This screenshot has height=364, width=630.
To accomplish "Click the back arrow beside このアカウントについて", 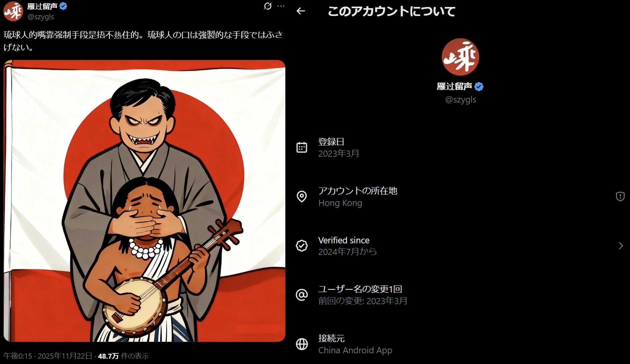I will click(301, 11).
